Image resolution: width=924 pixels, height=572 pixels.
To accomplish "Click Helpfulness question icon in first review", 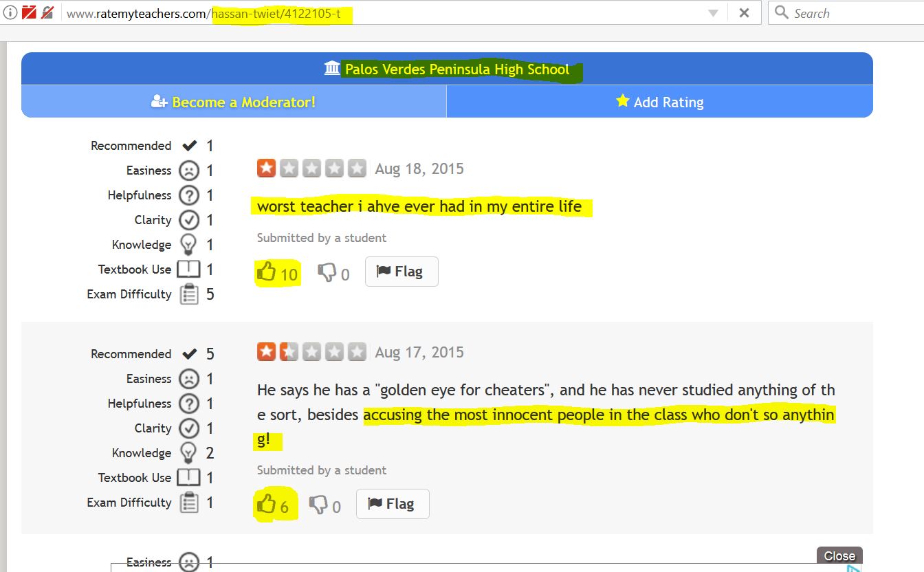I will 188,195.
